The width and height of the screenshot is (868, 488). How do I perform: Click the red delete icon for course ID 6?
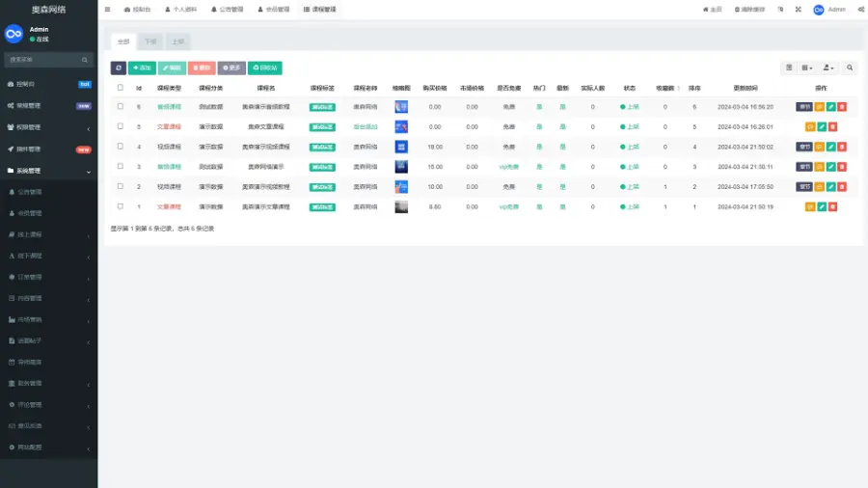coord(842,106)
